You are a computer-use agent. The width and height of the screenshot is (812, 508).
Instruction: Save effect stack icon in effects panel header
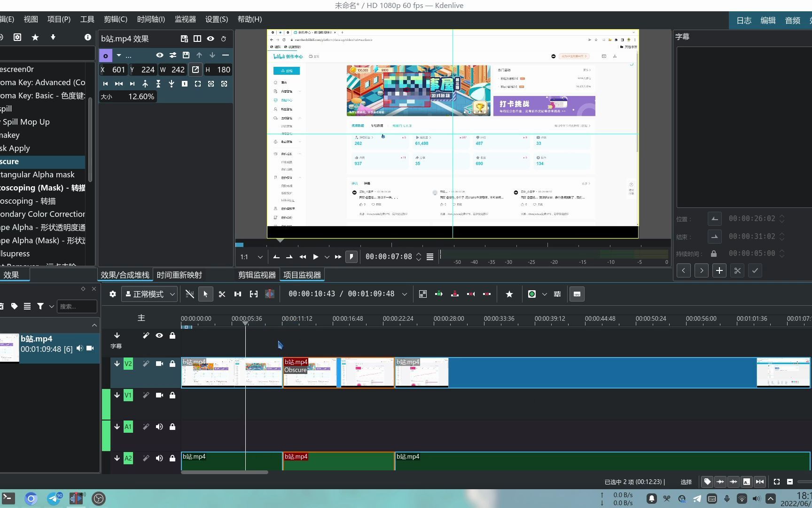coord(184,39)
